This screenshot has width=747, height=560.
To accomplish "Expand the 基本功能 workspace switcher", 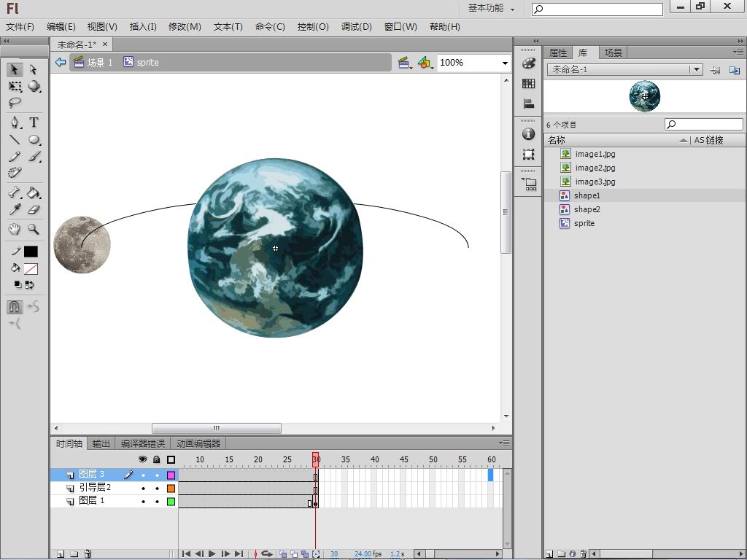I will coord(492,8).
